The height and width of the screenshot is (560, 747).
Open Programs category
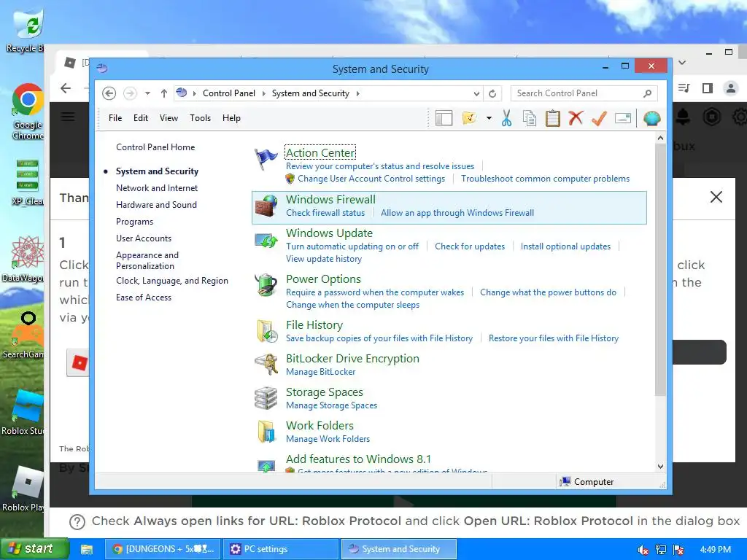[134, 222]
